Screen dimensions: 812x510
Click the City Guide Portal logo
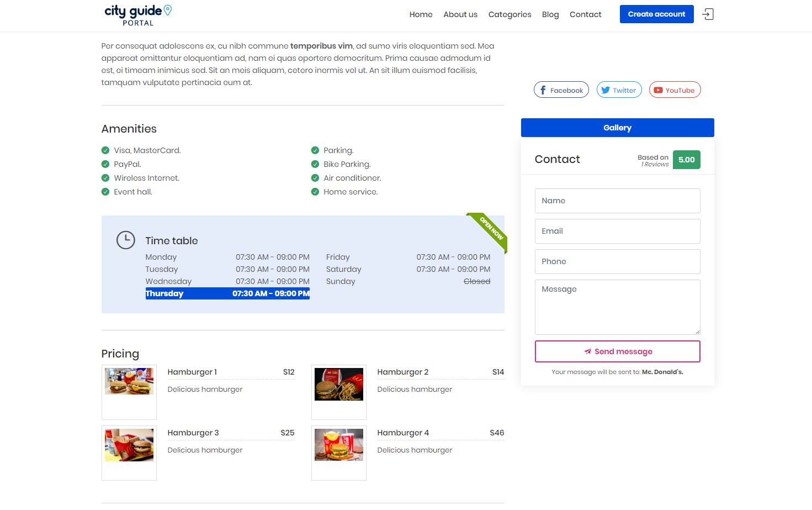pyautogui.click(x=138, y=15)
